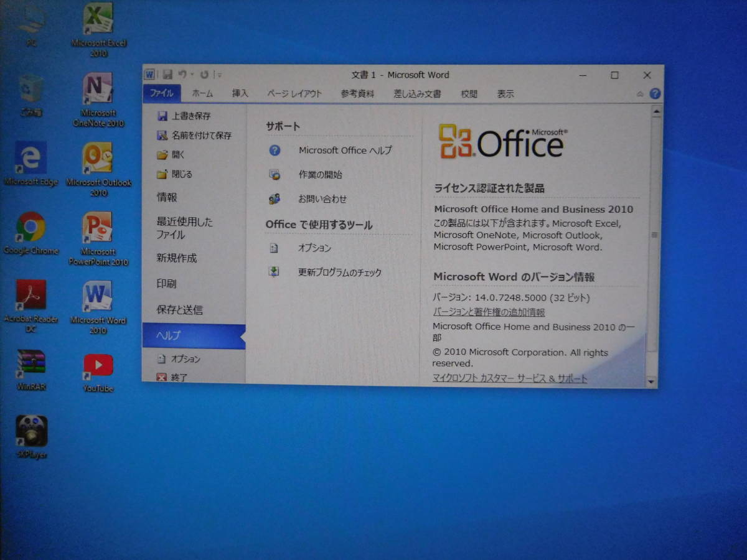Switch to the 校閲 (Review) tab
747x560 pixels.
pyautogui.click(x=469, y=94)
